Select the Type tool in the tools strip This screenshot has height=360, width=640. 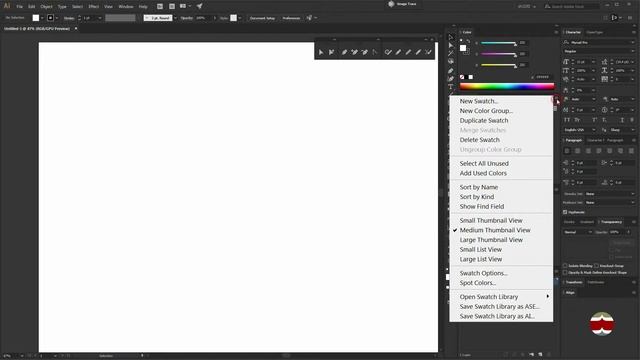pyautogui.click(x=451, y=87)
